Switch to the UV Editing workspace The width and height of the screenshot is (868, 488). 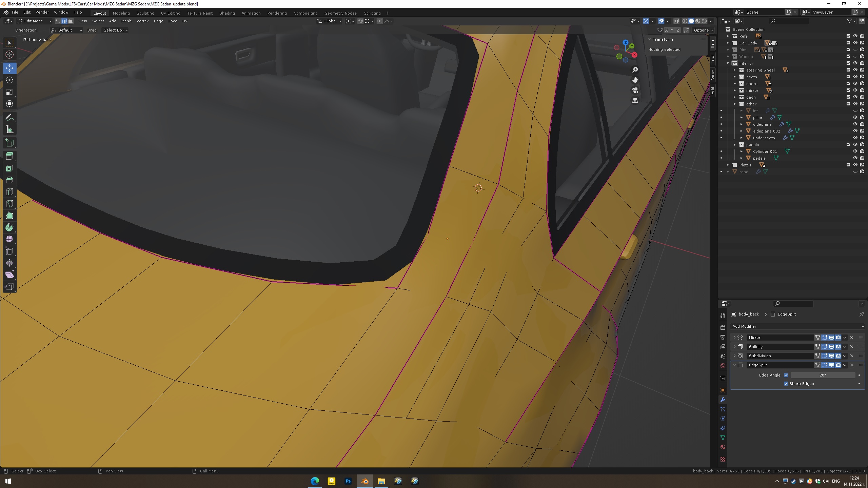coord(171,13)
